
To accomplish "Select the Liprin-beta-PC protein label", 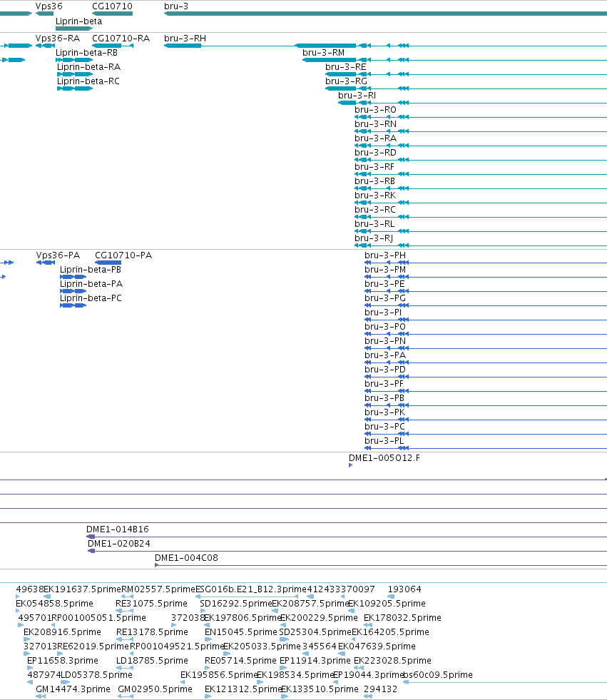I will point(91,298).
